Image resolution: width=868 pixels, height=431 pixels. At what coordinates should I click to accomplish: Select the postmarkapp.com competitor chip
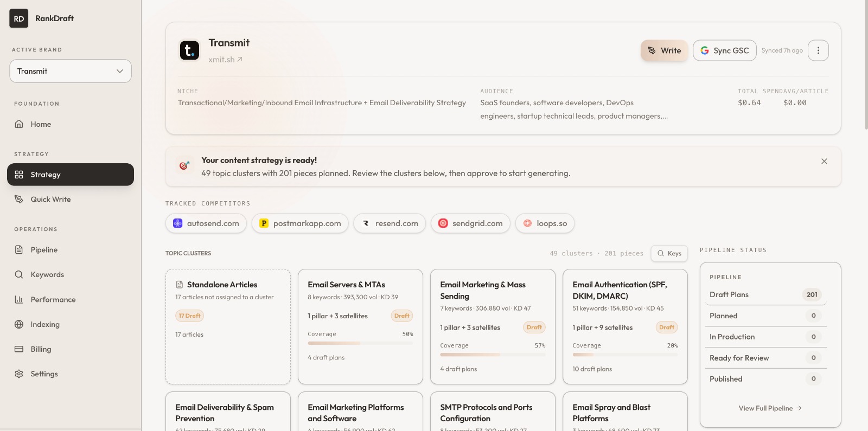[x=300, y=223]
